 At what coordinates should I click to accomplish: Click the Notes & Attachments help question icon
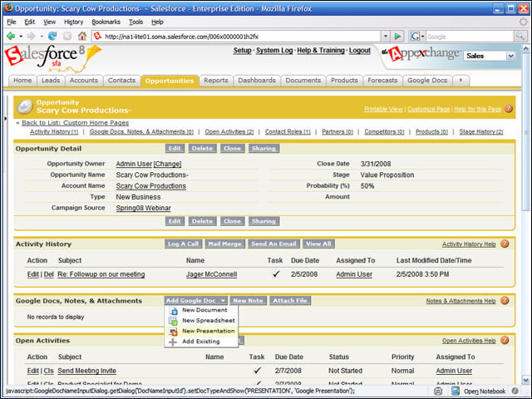point(505,300)
